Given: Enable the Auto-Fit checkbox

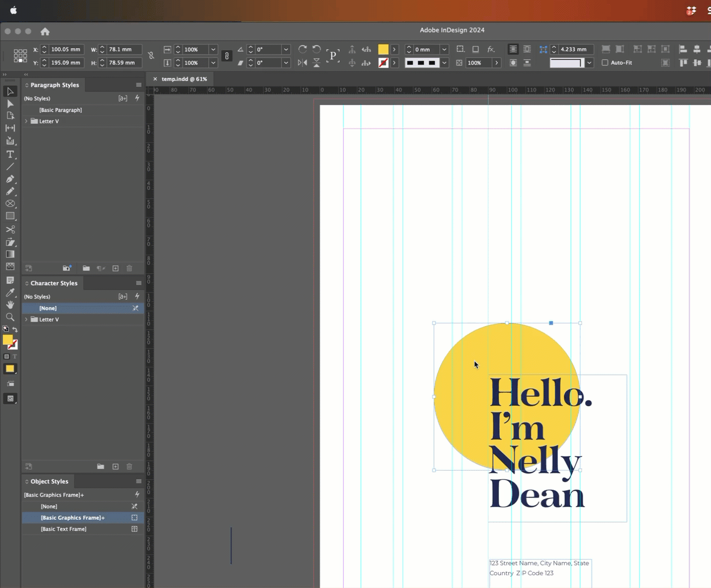Looking at the screenshot, I should coord(605,63).
